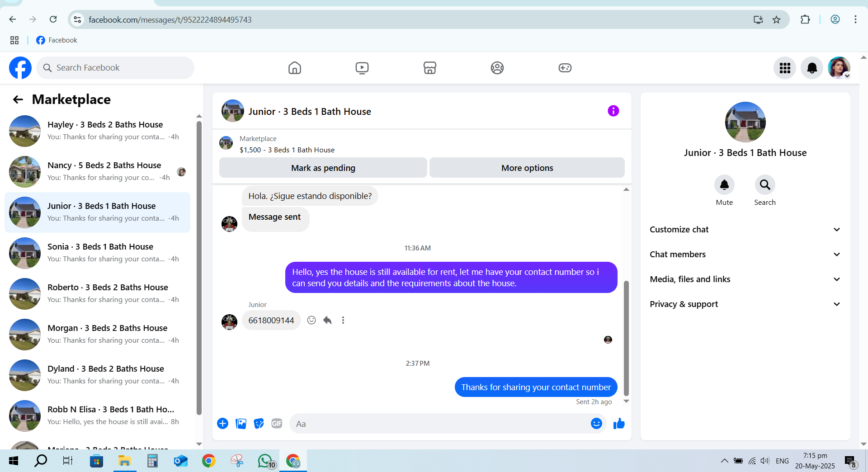Choose a GIF in composer
868x472 pixels.
(x=277, y=424)
